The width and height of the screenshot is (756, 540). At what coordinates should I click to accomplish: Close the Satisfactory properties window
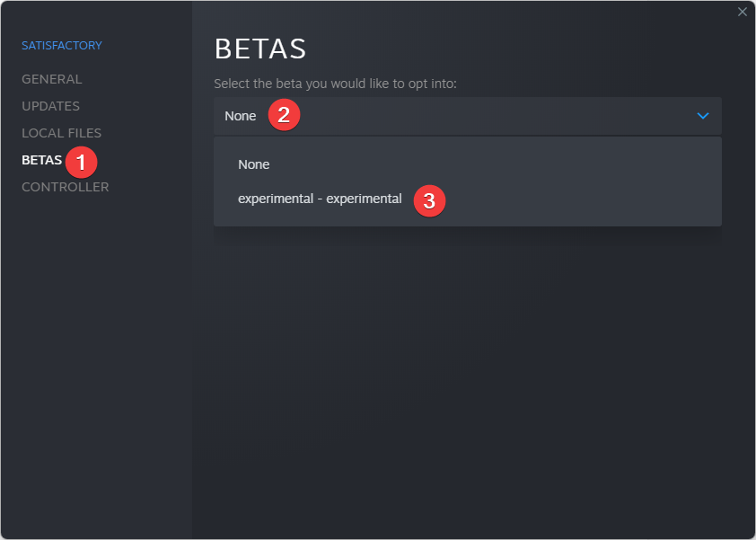(743, 12)
